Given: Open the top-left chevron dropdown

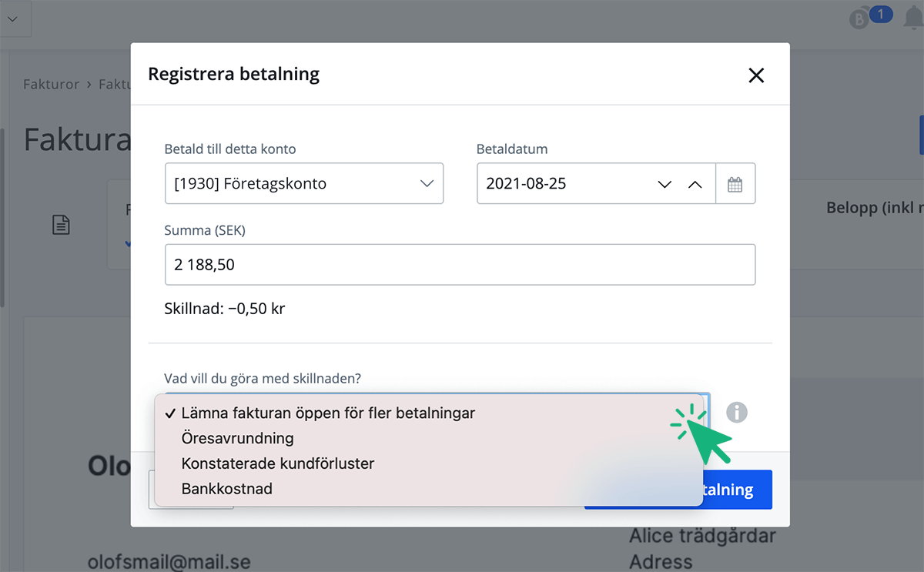Looking at the screenshot, I should [12, 19].
